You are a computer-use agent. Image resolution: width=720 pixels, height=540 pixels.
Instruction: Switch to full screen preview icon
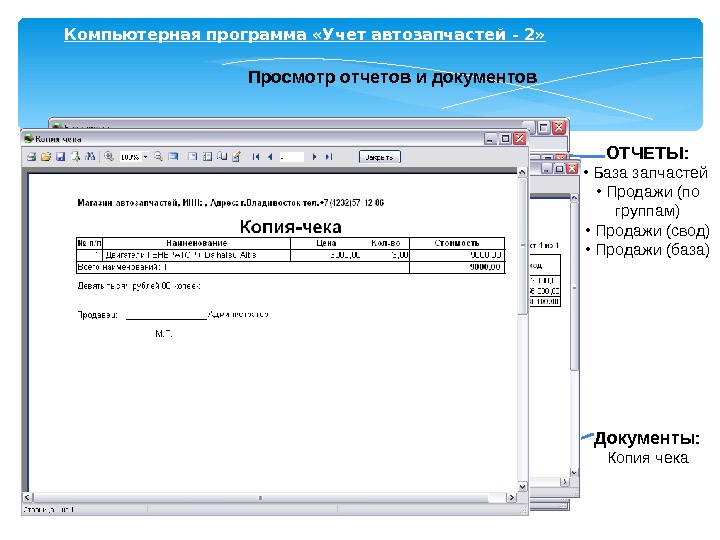[173, 157]
